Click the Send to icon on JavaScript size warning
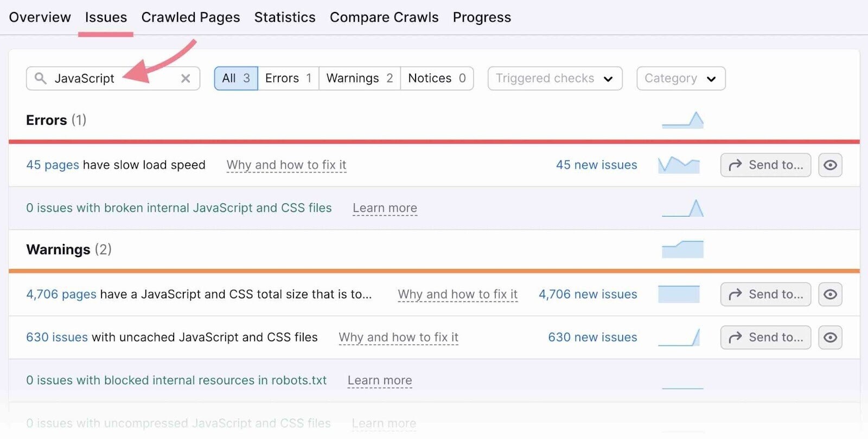The image size is (868, 439). point(765,294)
